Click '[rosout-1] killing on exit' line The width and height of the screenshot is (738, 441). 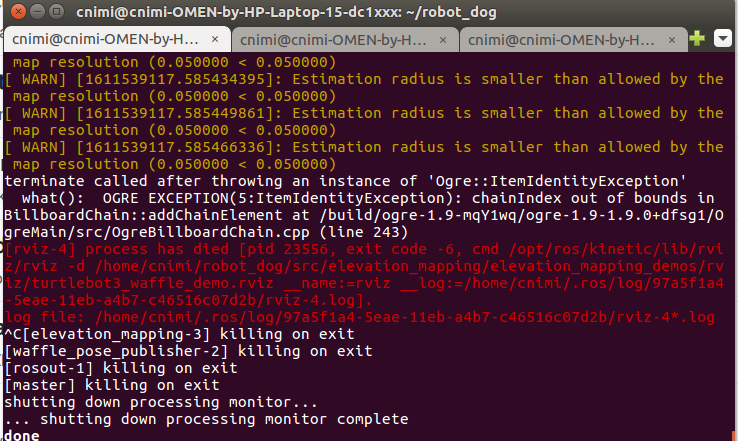121,368
